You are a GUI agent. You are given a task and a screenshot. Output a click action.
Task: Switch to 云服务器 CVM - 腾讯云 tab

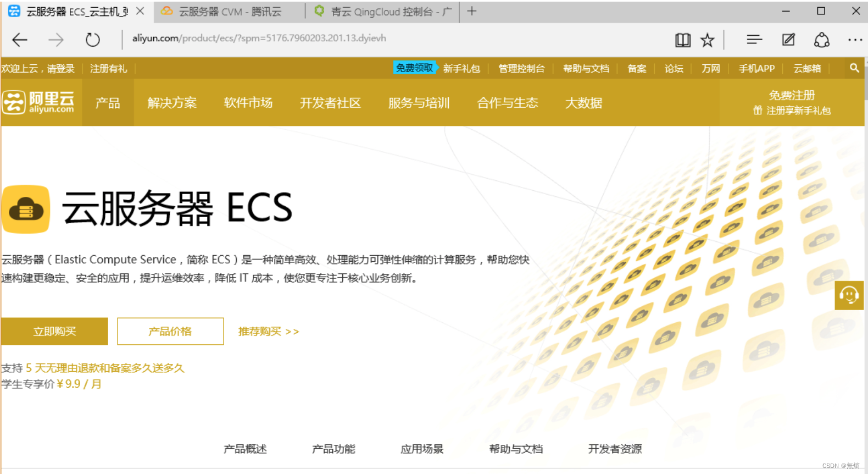[230, 12]
